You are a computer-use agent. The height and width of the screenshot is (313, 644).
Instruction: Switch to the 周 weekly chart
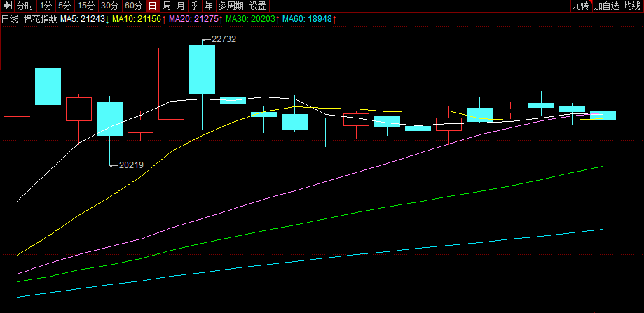click(166, 6)
